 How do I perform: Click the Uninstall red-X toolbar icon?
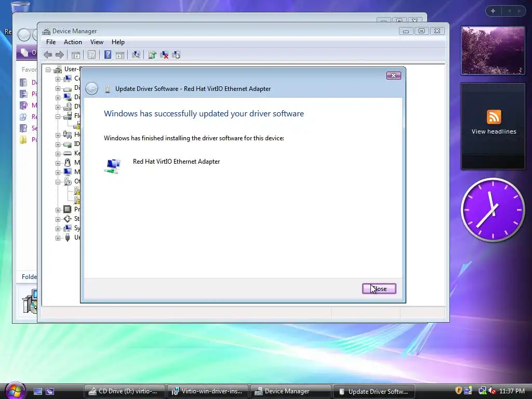164,55
